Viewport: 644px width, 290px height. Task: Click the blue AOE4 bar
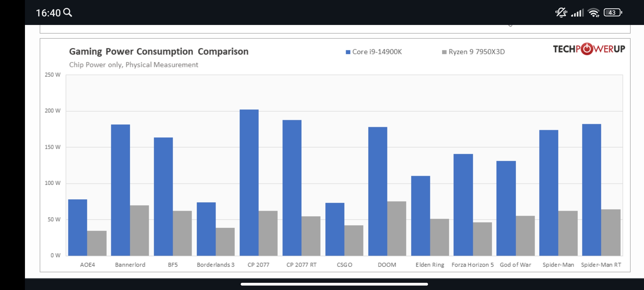[78, 227]
